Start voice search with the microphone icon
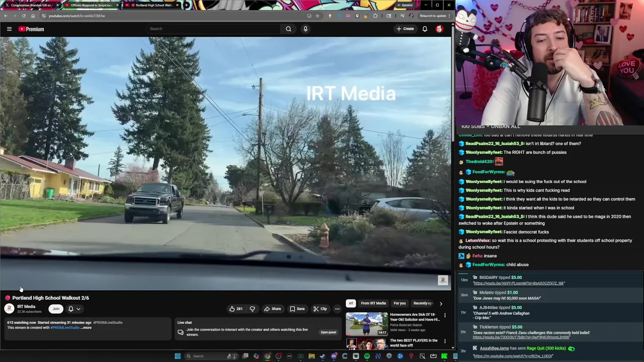Screen dimensions: 644x362 click(305, 29)
